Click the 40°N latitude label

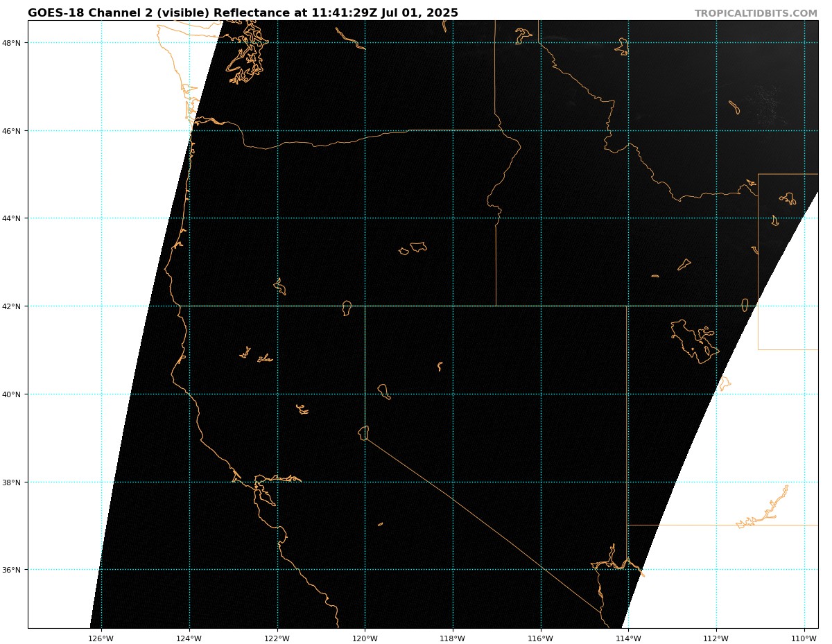(13, 394)
